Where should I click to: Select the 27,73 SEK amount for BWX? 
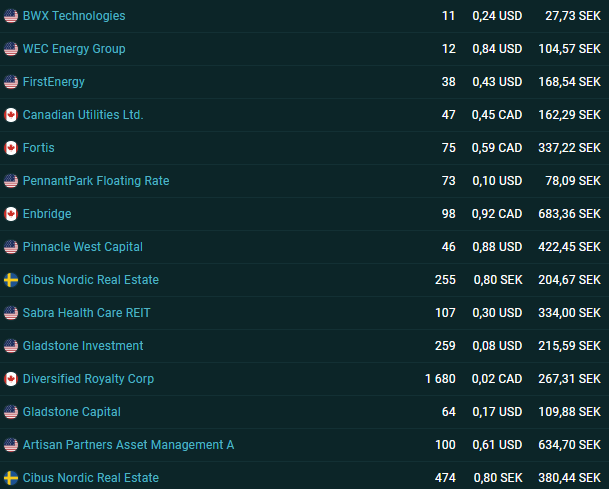[x=573, y=16]
